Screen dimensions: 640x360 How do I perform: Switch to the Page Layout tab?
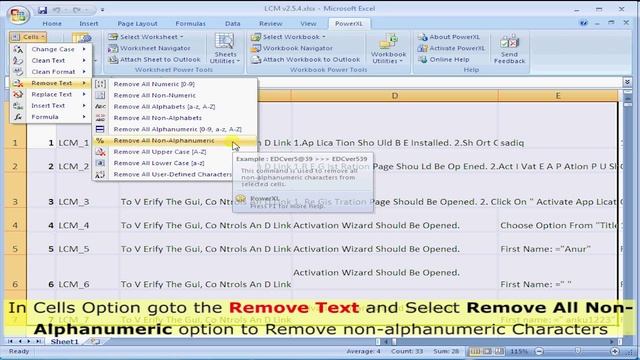[137, 24]
